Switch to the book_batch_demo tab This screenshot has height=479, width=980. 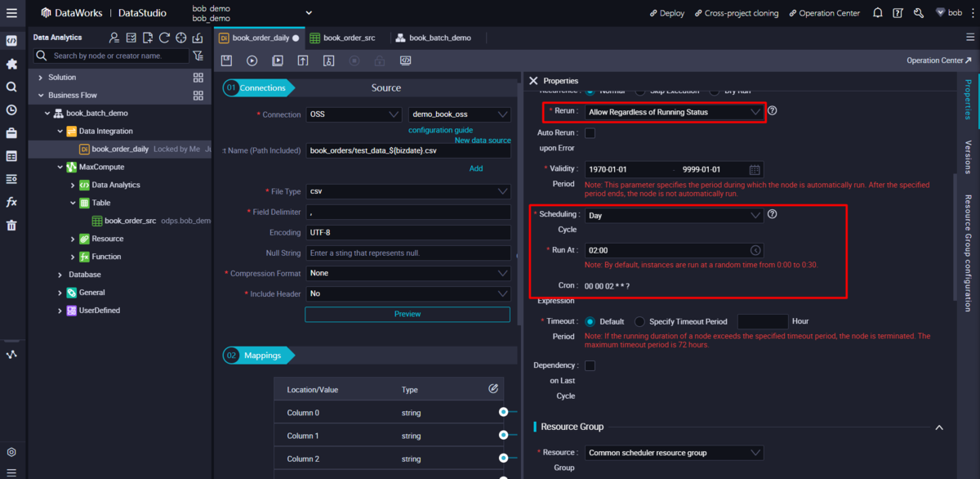coord(439,38)
